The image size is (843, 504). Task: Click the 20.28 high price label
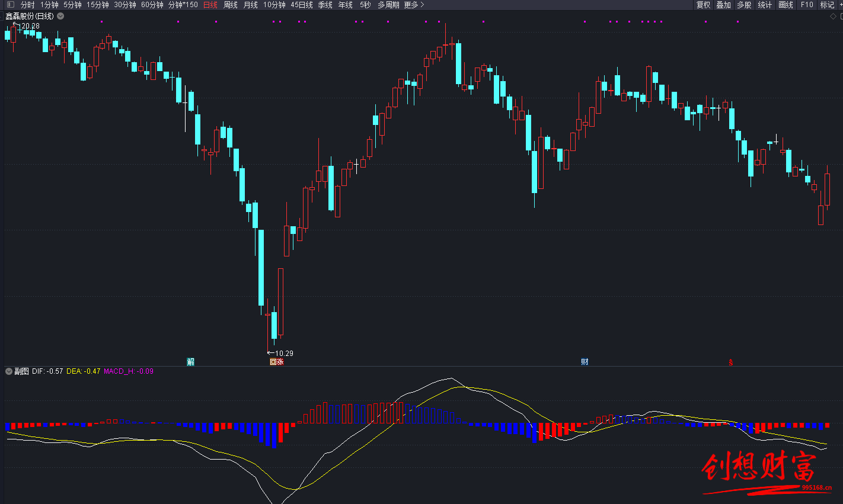coord(31,26)
